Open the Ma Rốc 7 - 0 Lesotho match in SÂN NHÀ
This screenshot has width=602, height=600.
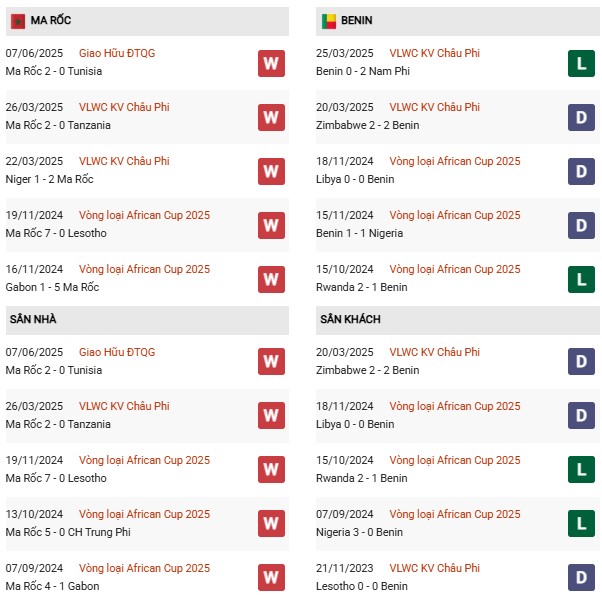click(x=56, y=478)
